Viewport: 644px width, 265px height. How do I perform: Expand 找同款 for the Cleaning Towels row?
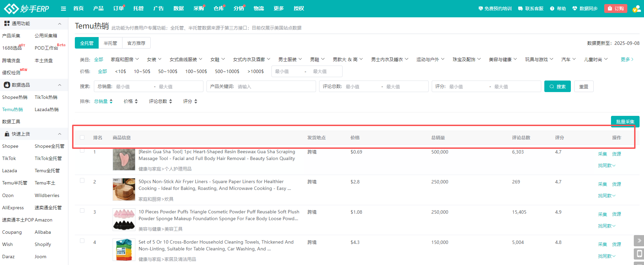(x=607, y=256)
